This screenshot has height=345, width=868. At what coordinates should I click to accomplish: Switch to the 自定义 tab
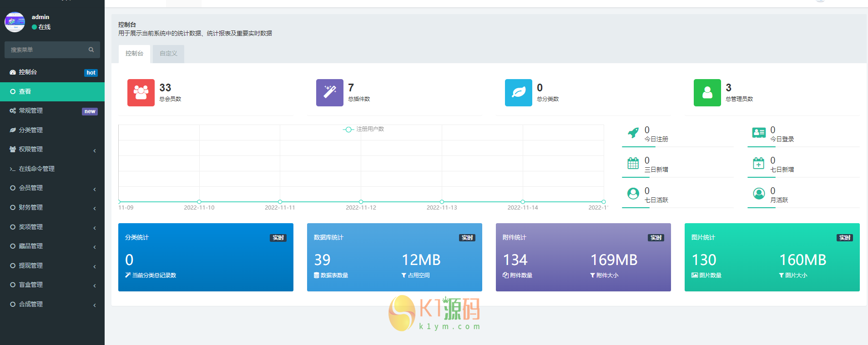(168, 54)
